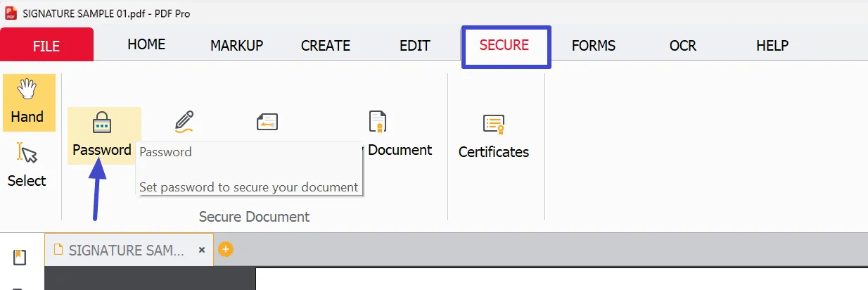Select the SECURE ribbon tab
Screen dimensions: 868x290
click(x=504, y=45)
